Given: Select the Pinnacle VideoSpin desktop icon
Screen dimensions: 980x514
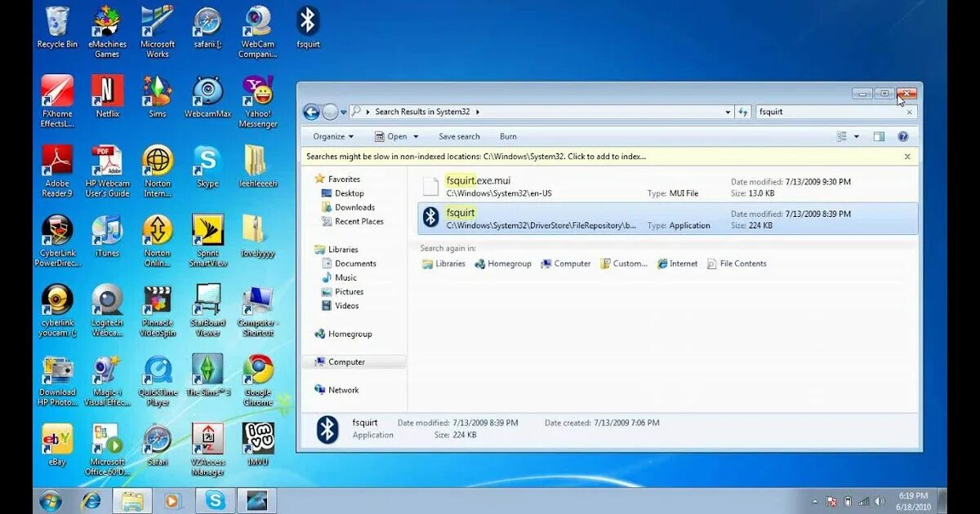Looking at the screenshot, I should point(158,310).
